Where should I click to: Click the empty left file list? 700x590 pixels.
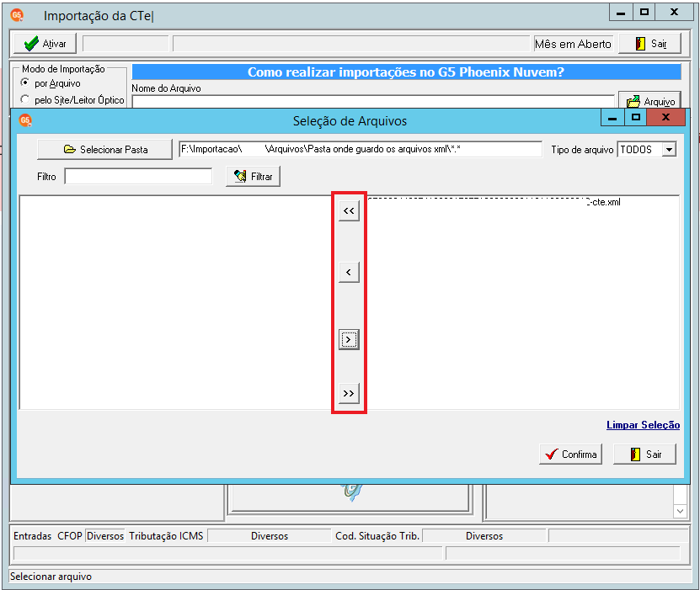176,302
